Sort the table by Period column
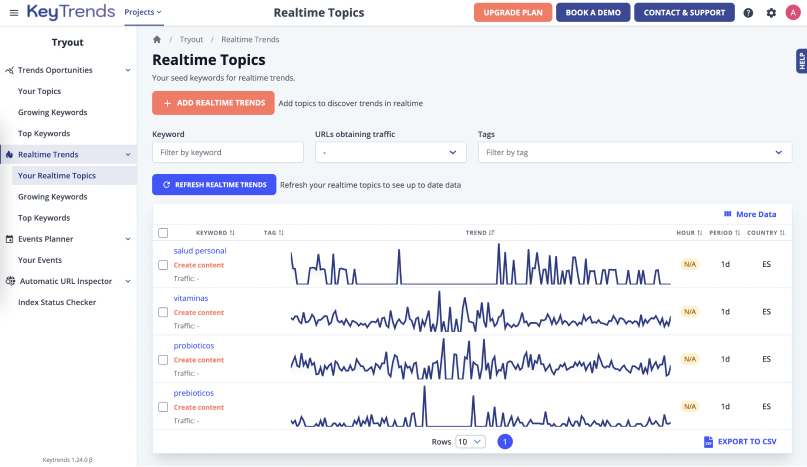The image size is (807, 467). 725,233
